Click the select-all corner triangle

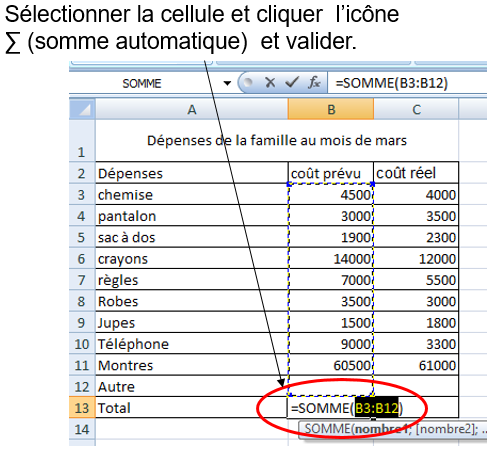[x=82, y=109]
